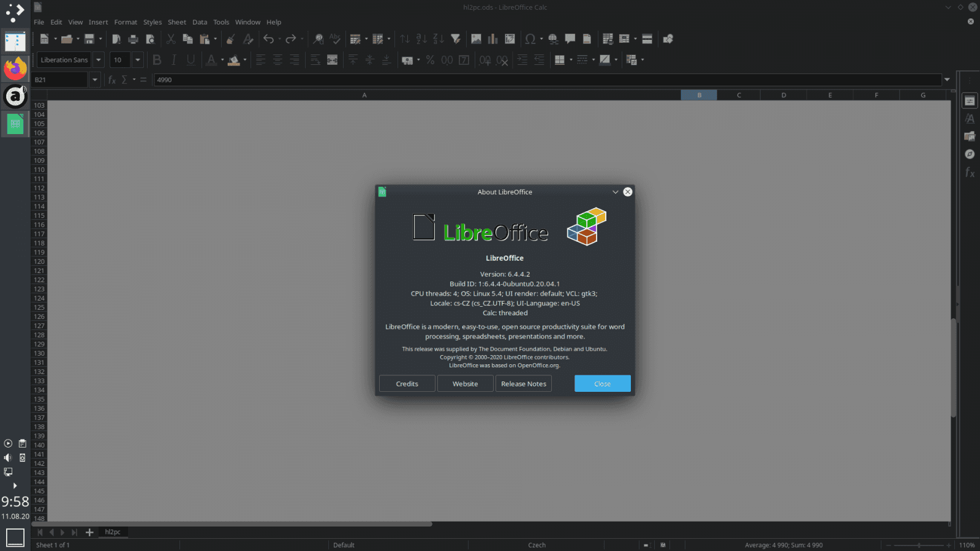This screenshot has height=551, width=980.
Task: Open the Functions panel in the sidebar
Action: click(970, 173)
